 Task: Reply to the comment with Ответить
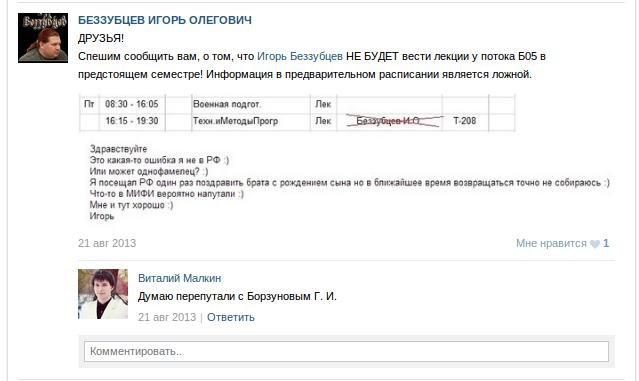click(231, 317)
